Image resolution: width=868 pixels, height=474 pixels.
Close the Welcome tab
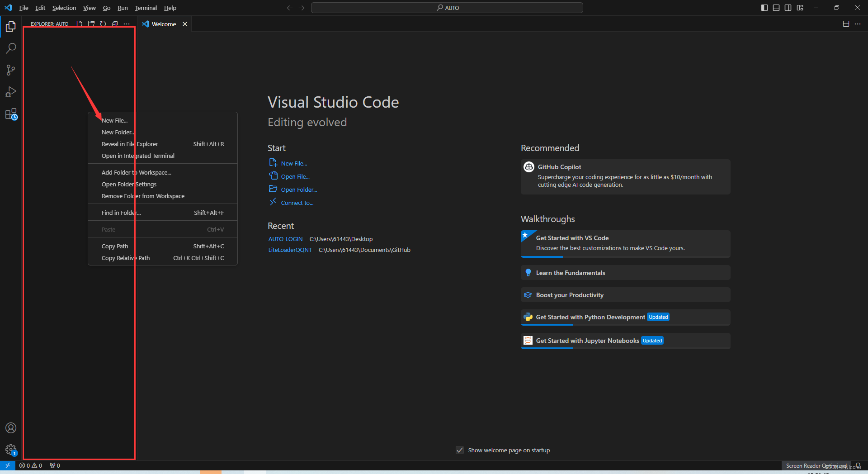click(185, 24)
